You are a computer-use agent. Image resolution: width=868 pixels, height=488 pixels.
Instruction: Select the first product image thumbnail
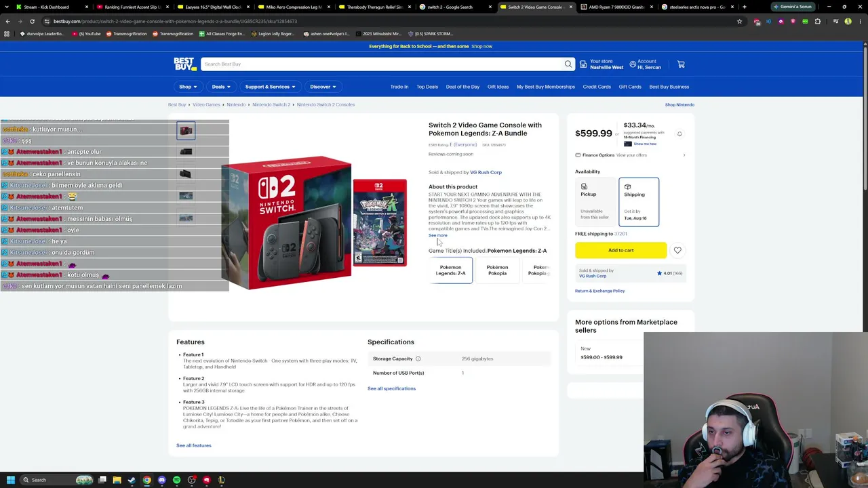[x=186, y=130]
